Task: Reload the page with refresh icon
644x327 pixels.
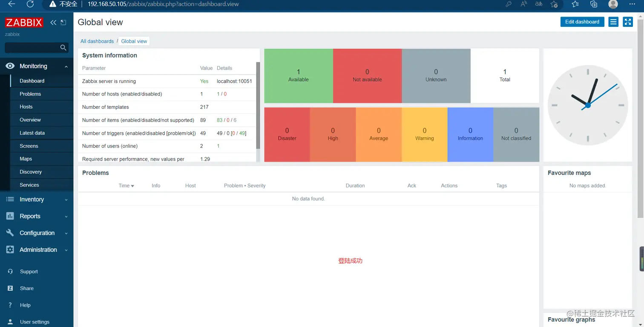Action: pos(30,4)
